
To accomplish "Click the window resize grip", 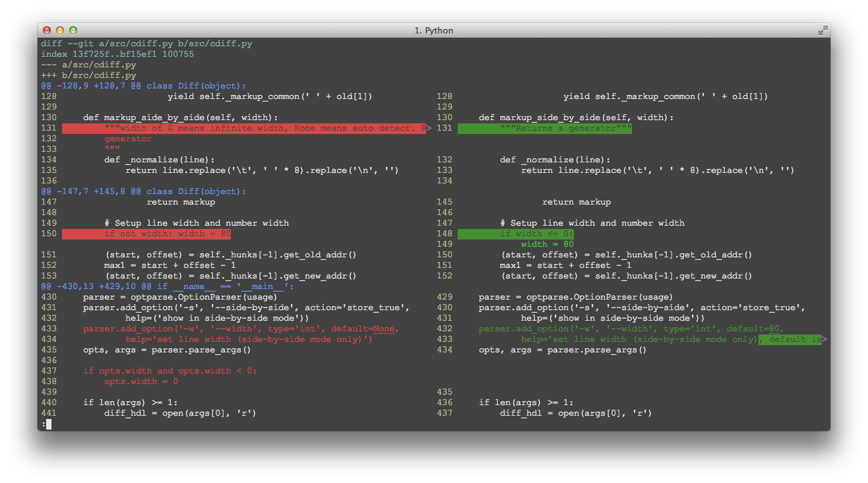I will pos(822,30).
